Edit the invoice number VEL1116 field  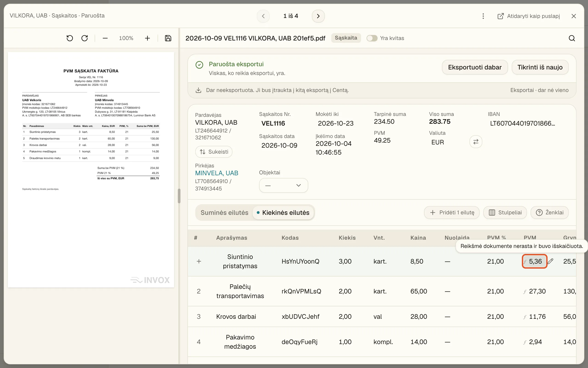point(273,124)
